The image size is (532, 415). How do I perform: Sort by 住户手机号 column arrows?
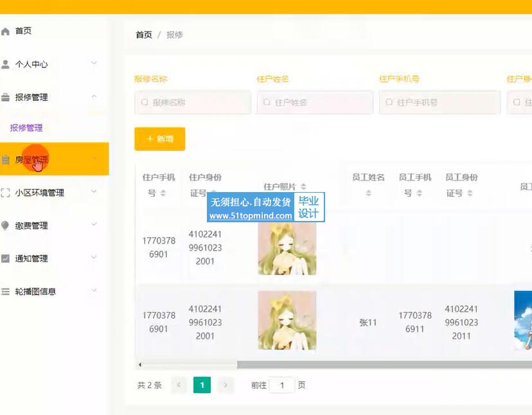point(163,193)
